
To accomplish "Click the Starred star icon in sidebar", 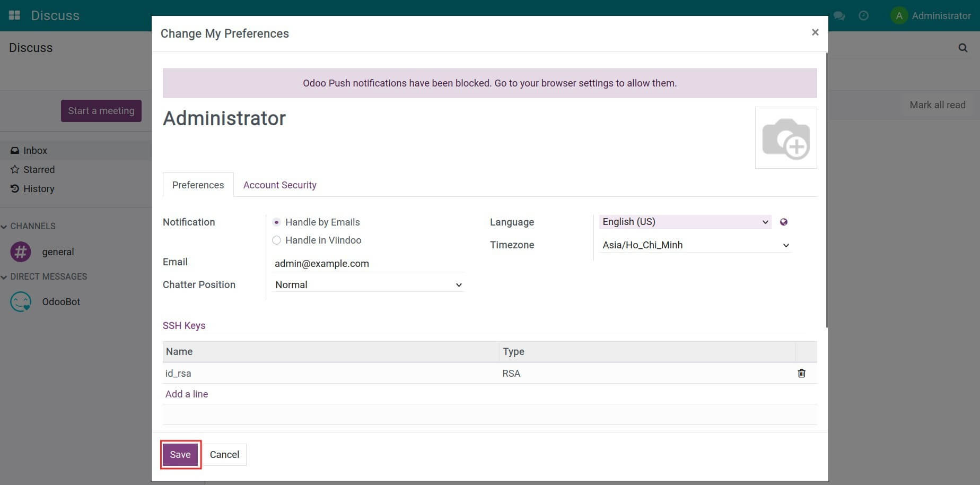I will tap(14, 169).
